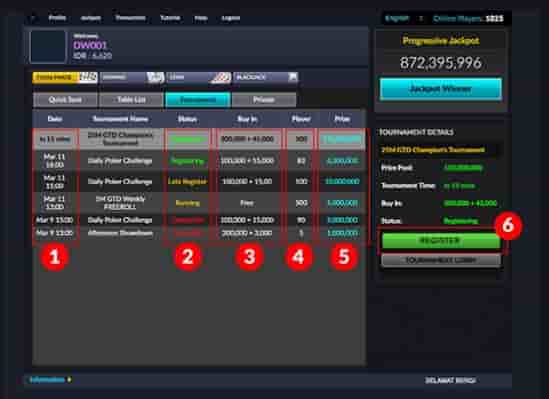Open the English language selector
Screen dimensions: 549x399
pos(397,18)
